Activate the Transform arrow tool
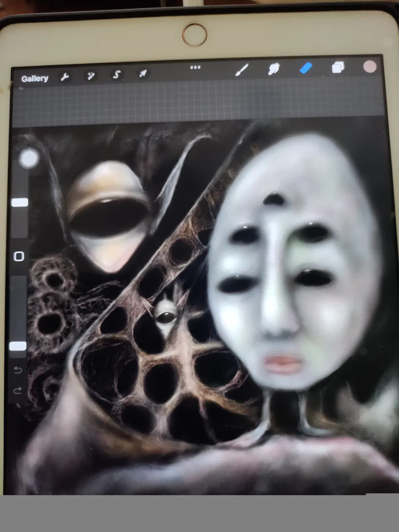The height and width of the screenshot is (532, 399). tap(142, 74)
